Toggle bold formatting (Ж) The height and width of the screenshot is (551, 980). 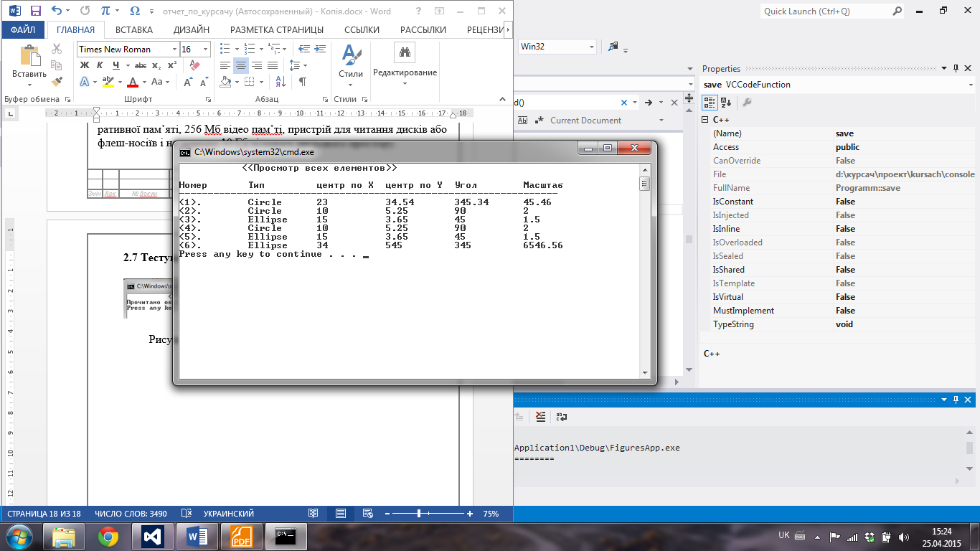tap(84, 65)
